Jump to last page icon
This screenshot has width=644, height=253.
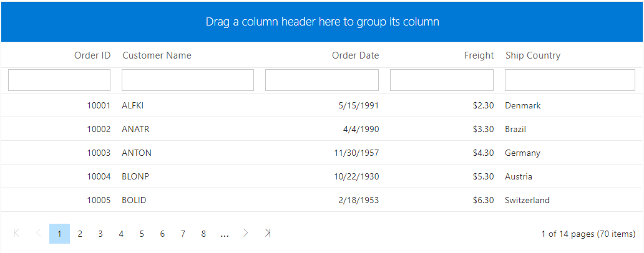point(268,233)
